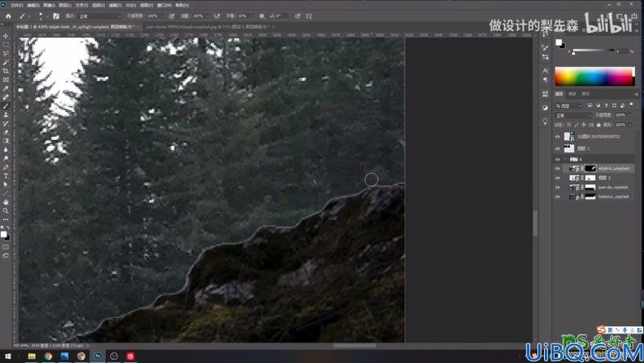Select the Move tool
The height and width of the screenshot is (363, 644).
[6, 36]
